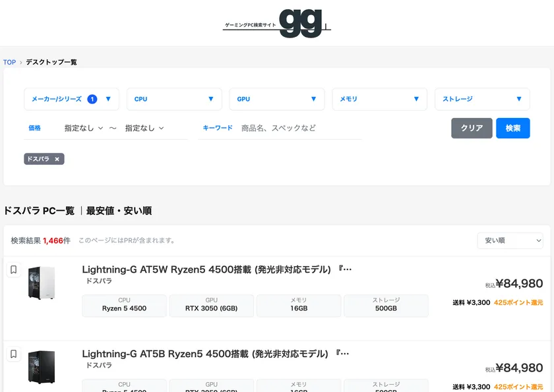Open the Lightning-G AT5W Ryzen5 4500 title
The height and width of the screenshot is (392, 554).
tap(216, 269)
